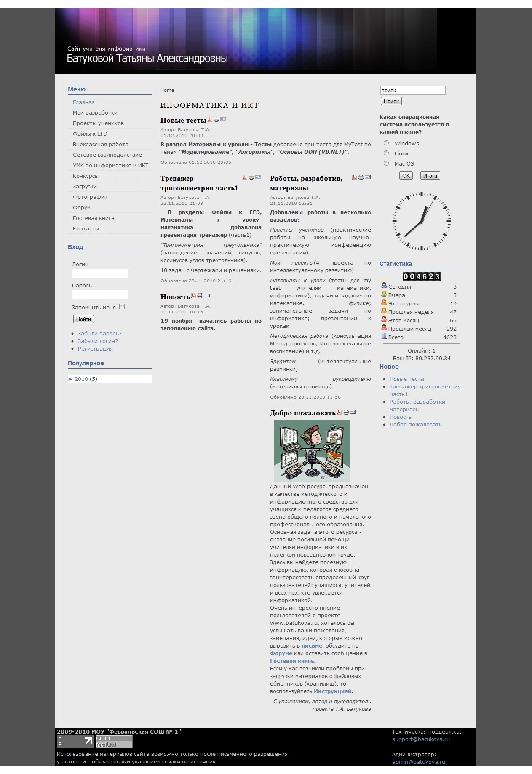
Task: Tick the Запомнить меня checkbox
Action: (x=122, y=307)
